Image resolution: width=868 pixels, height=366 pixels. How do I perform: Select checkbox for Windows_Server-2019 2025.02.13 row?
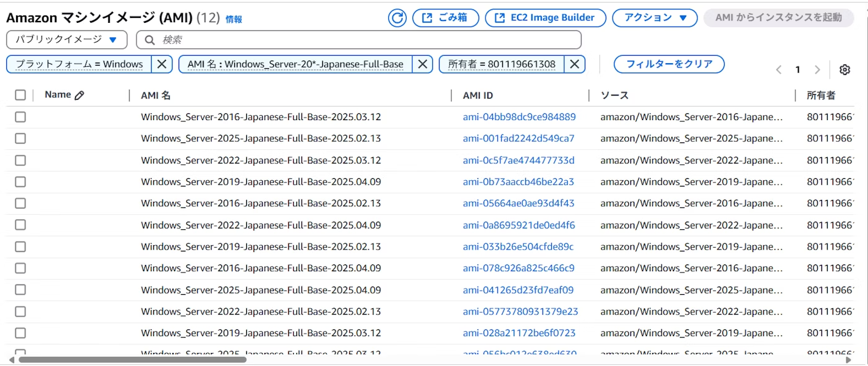click(20, 246)
